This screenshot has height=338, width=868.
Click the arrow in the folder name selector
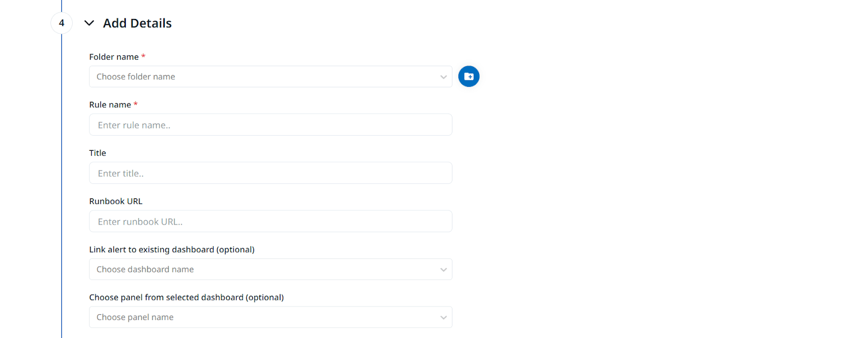[443, 77]
